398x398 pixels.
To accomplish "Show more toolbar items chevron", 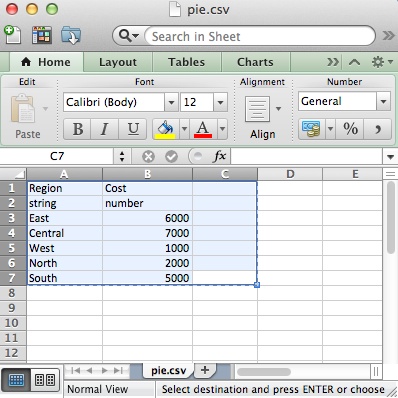I will (388, 35).
